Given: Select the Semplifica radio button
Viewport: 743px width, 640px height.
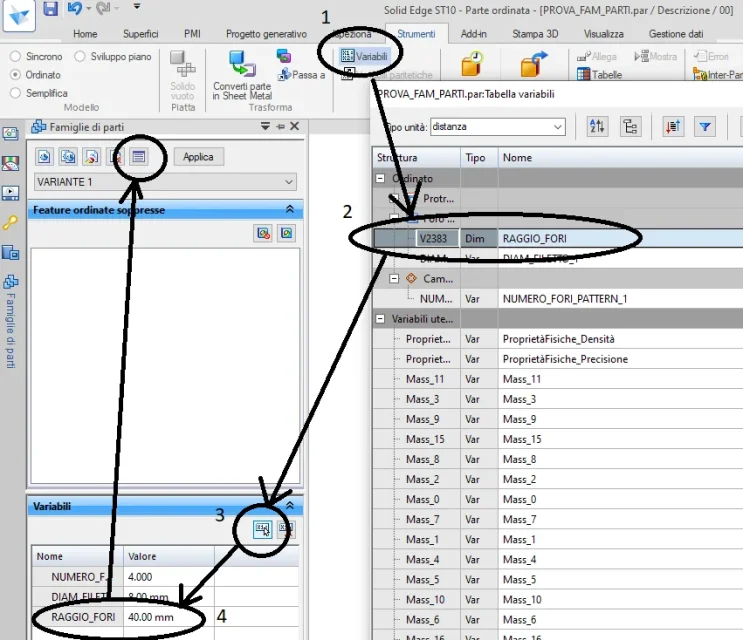Looking at the screenshot, I should (15, 93).
